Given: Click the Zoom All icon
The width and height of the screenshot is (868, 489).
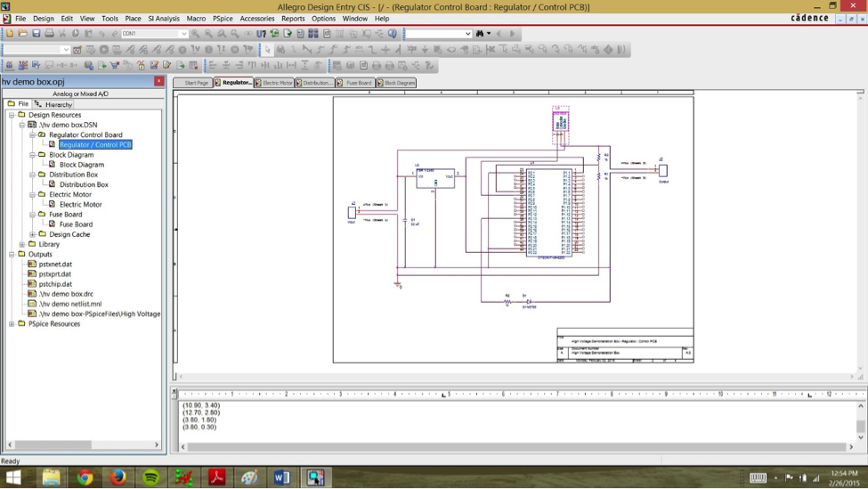Looking at the screenshot, I should tap(235, 33).
